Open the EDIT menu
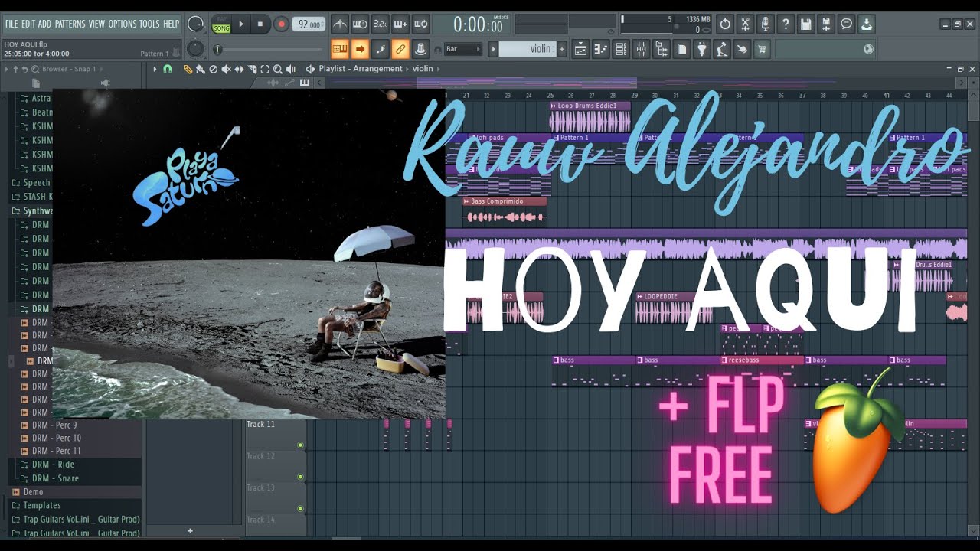The height and width of the screenshot is (551, 980). point(28,24)
